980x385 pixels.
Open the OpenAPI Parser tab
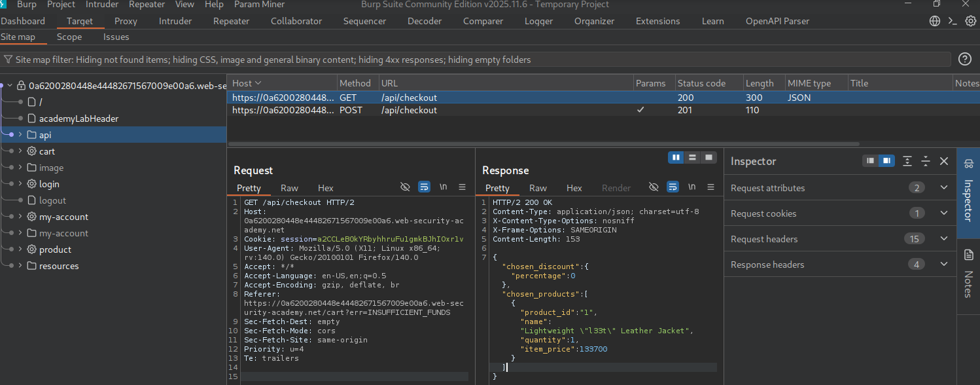(x=777, y=21)
